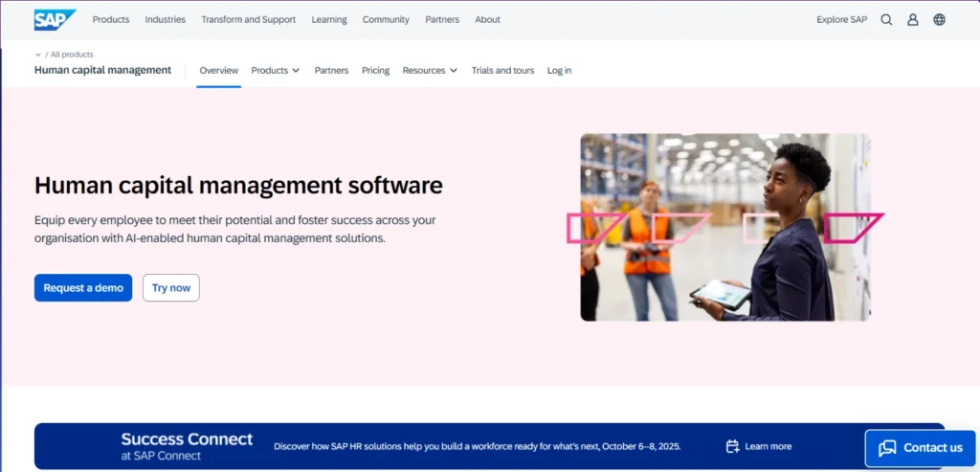Click the warehouse hero image
980x472 pixels.
(x=725, y=227)
